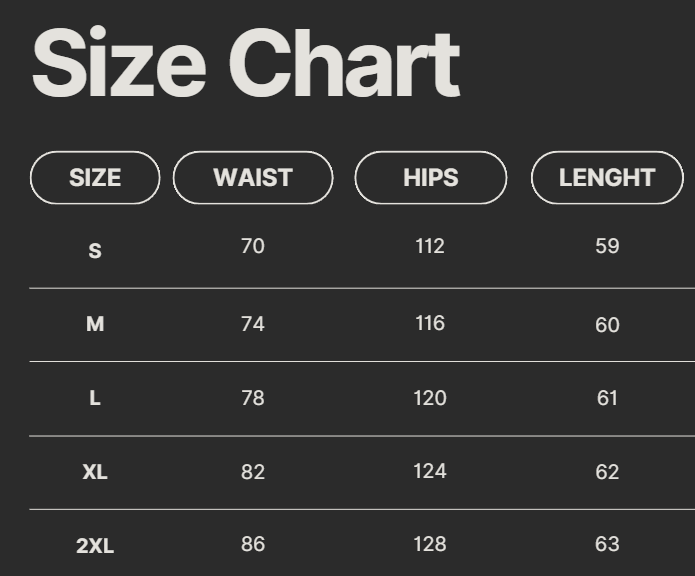Choose the XL size row label
The height and width of the screenshot is (576, 695).
tap(95, 472)
